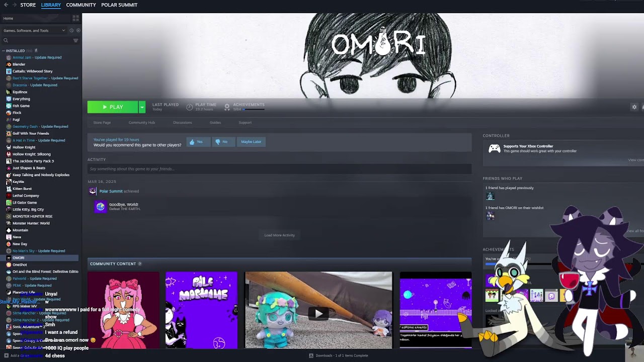Image resolution: width=644 pixels, height=362 pixels.
Task: Click the Neva game icon
Action: pos(9,237)
